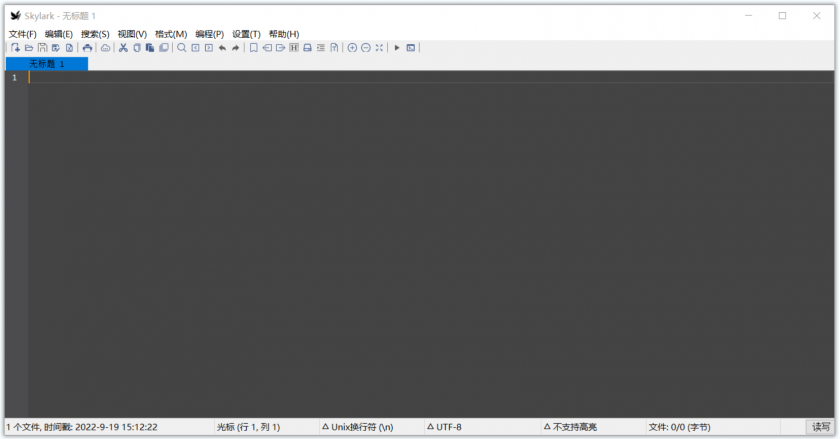Click the indent lines list icon
Image resolution: width=840 pixels, height=439 pixels.
click(x=321, y=48)
